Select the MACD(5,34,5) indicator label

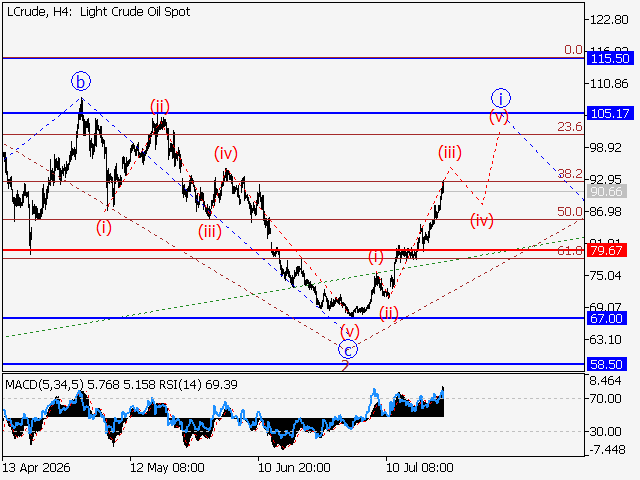44,385
